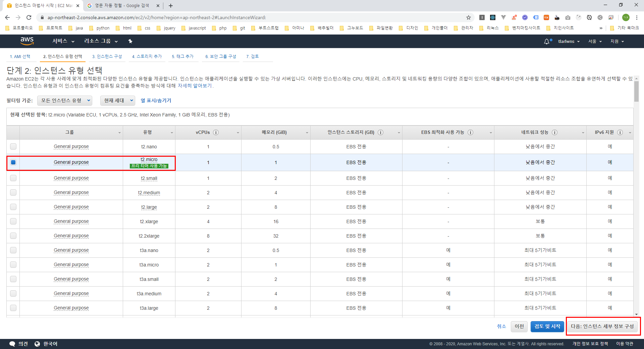The width and height of the screenshot is (644, 349).
Task: Select the t2.large instance checkbox
Action: (13, 207)
